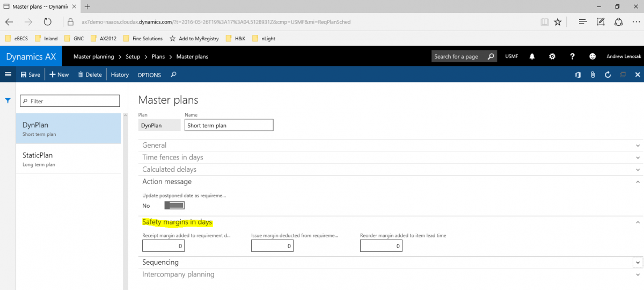
Task: Click the Dynamics AX home logo
Action: pyautogui.click(x=31, y=56)
